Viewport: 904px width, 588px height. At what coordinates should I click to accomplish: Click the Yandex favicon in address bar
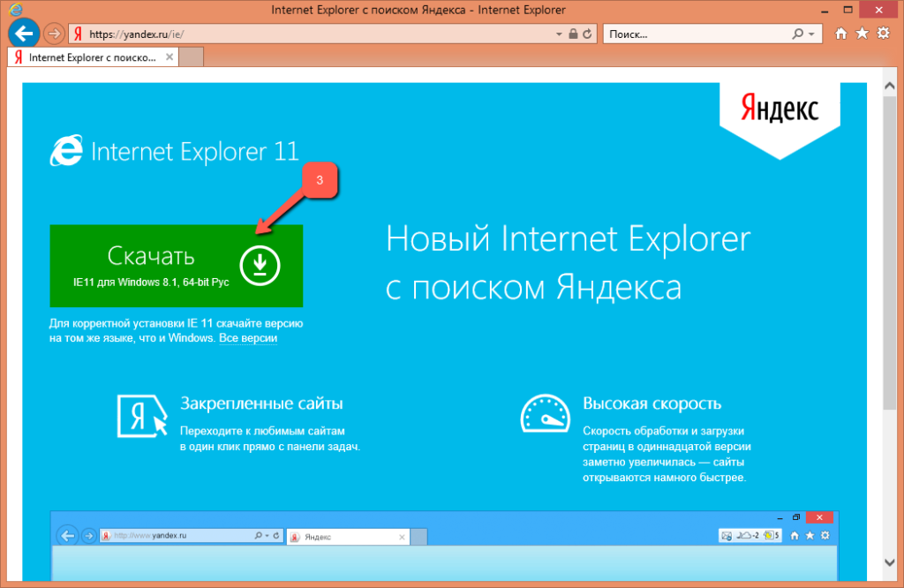[x=78, y=34]
